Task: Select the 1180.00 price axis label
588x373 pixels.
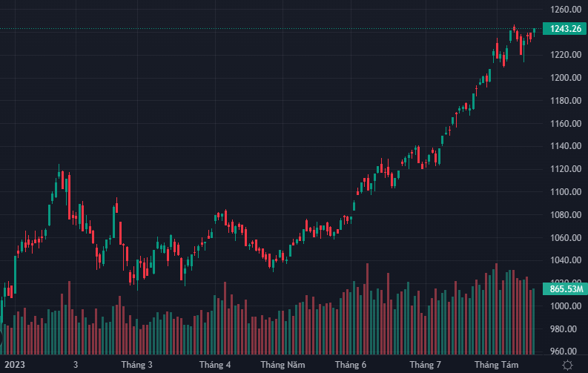Action: coord(566,100)
